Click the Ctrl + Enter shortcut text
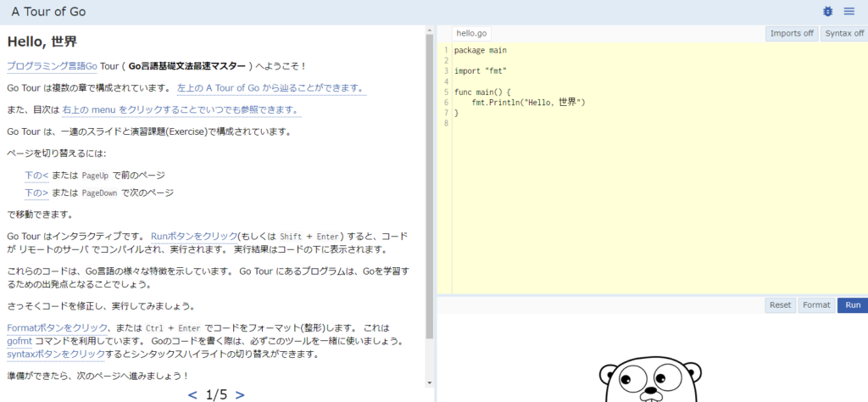868x402 pixels. click(173, 327)
